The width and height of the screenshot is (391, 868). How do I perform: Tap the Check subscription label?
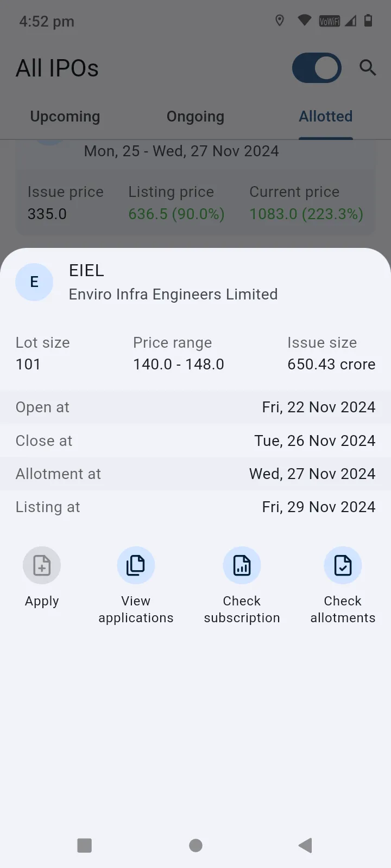coord(242,609)
